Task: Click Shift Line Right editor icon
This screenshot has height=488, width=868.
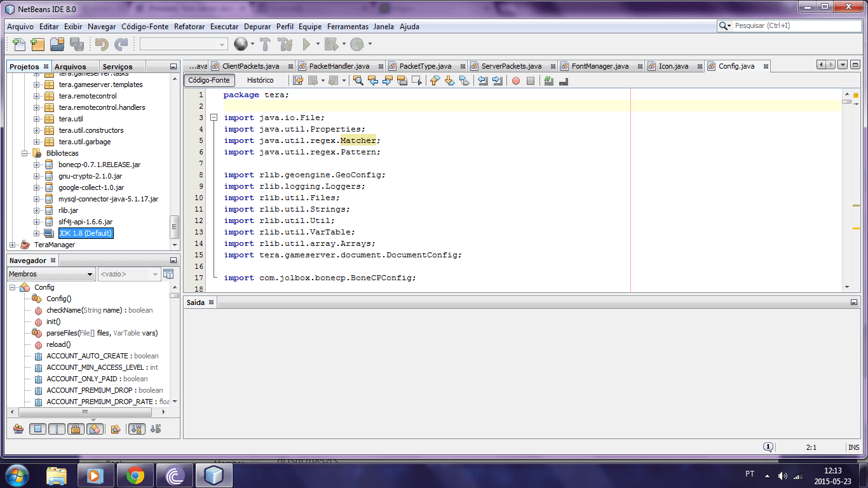Action: point(498,81)
